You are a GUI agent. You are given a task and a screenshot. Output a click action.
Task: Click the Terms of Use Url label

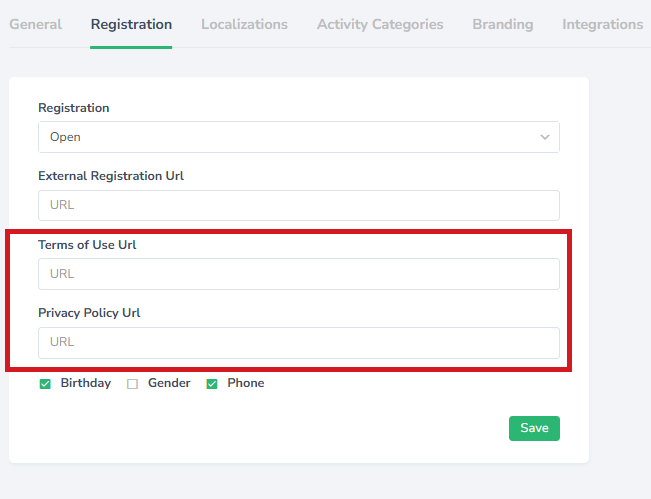[87, 245]
